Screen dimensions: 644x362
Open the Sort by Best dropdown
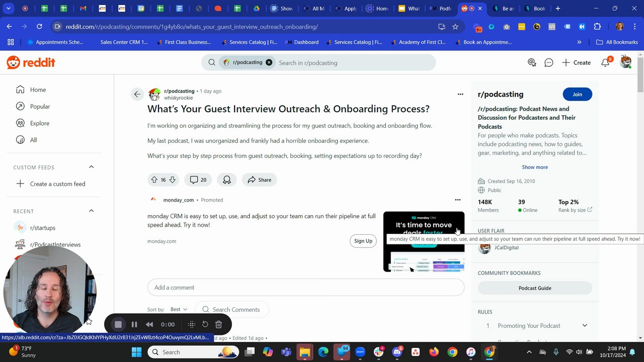pos(179,310)
